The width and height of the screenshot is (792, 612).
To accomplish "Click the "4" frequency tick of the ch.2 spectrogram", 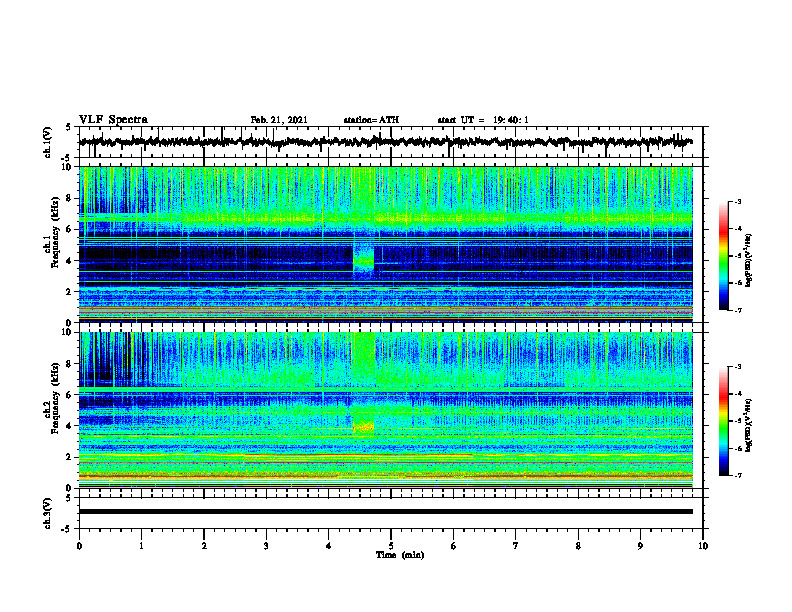I will point(71,426).
